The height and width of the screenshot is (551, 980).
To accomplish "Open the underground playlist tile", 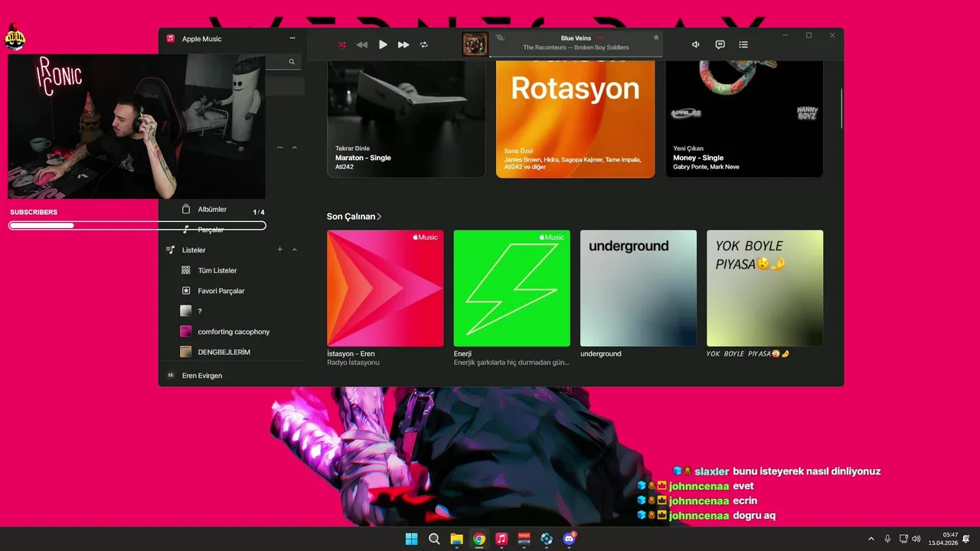I will click(639, 289).
